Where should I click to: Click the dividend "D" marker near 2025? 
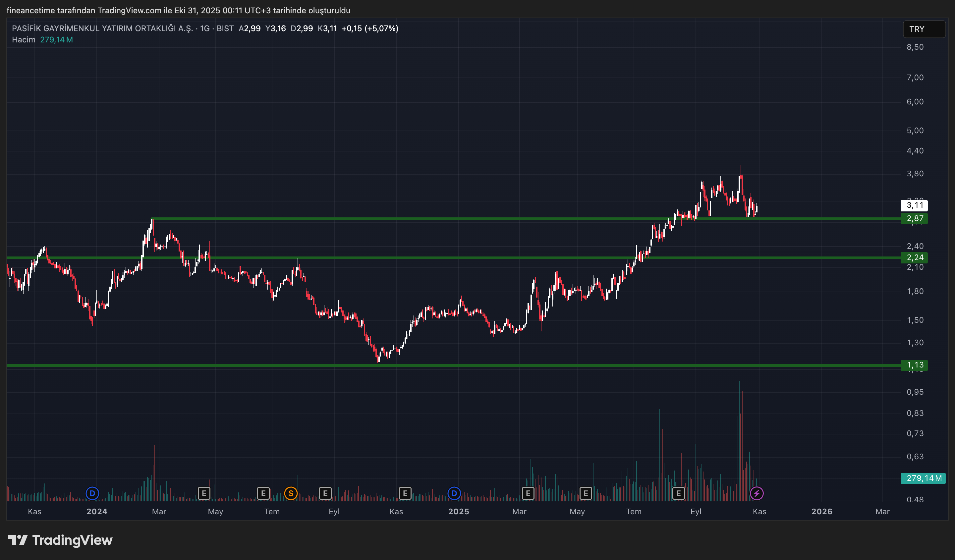(x=454, y=493)
